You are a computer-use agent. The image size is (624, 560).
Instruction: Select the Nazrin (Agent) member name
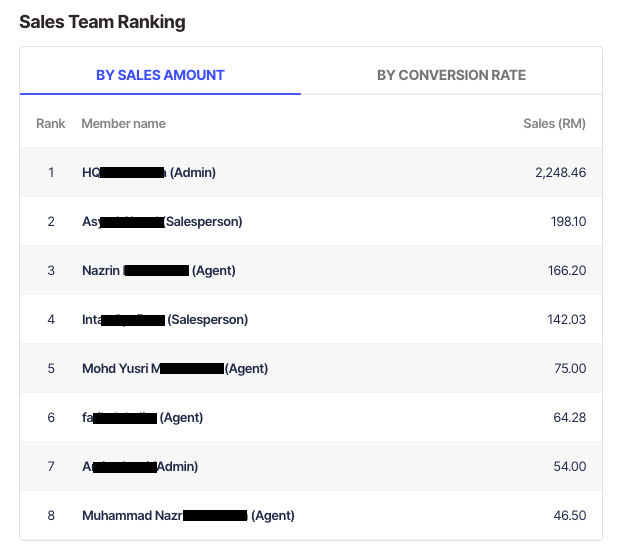click(159, 271)
